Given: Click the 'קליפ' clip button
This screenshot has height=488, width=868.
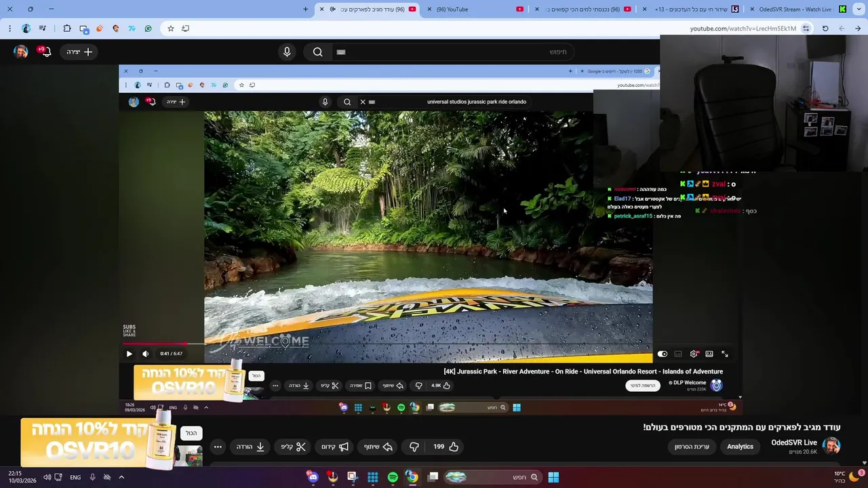Looking at the screenshot, I should pos(294,447).
